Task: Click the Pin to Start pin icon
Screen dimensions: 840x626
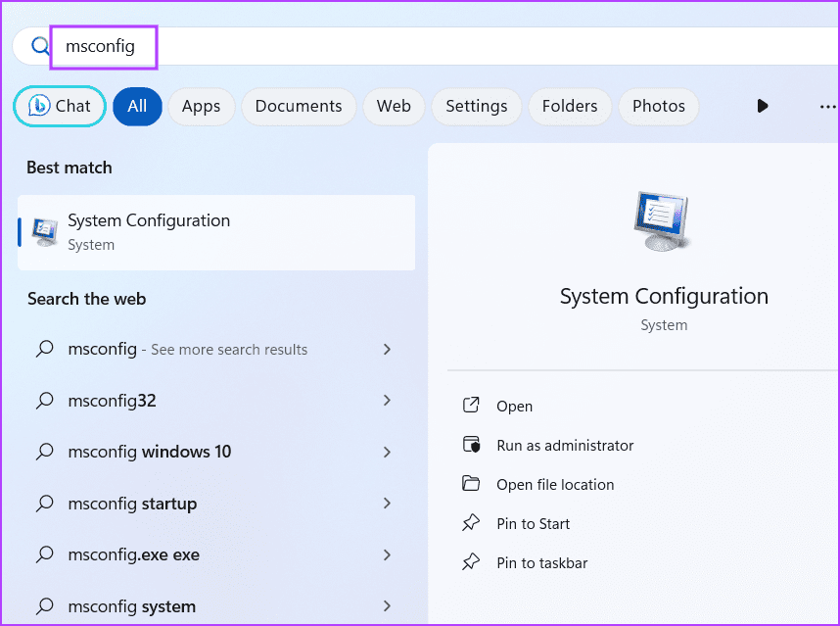Action: (x=471, y=523)
